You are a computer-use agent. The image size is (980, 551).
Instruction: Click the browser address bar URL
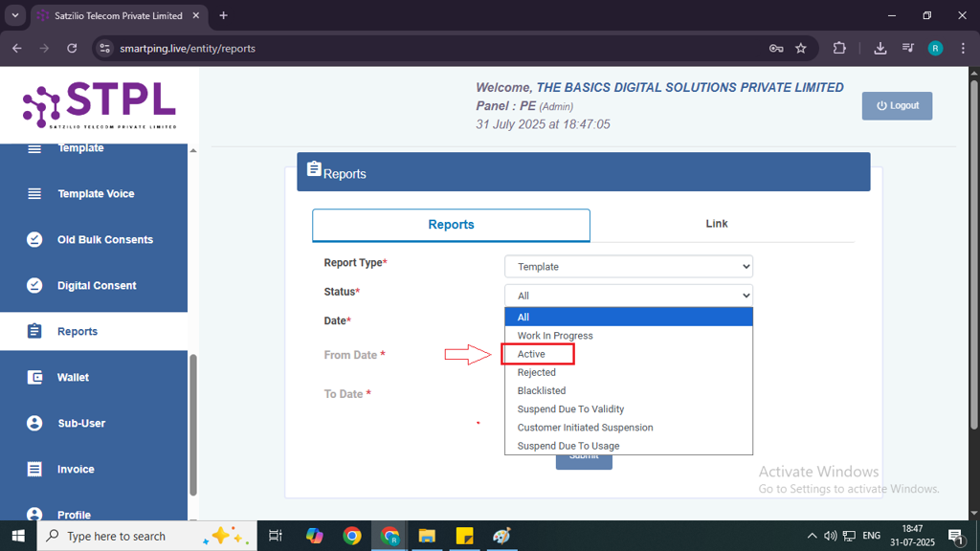coord(188,48)
